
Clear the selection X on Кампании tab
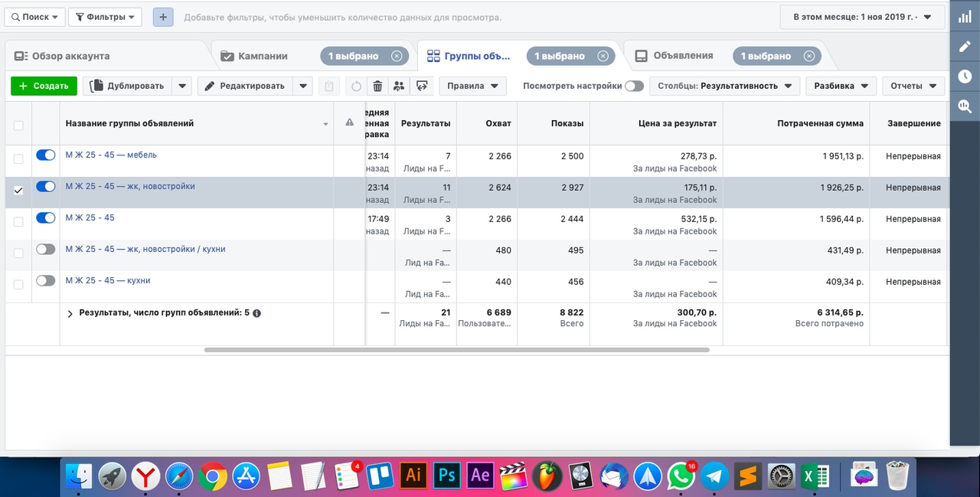pyautogui.click(x=396, y=56)
